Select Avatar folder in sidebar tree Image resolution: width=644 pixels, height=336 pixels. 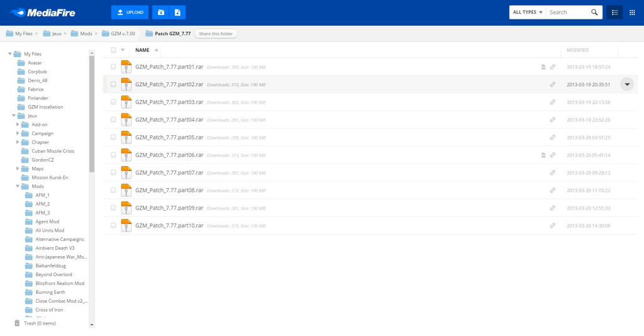[35, 63]
